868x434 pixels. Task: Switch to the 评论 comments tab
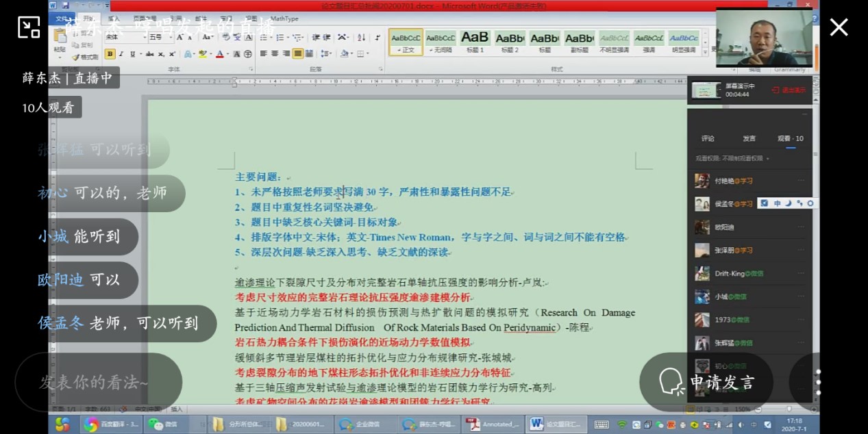click(x=708, y=138)
